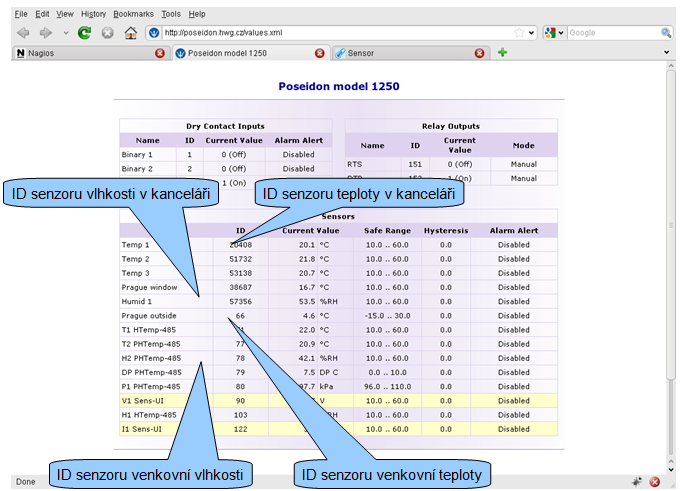Click the Google search field
The width and height of the screenshot is (681, 491).
613,33
